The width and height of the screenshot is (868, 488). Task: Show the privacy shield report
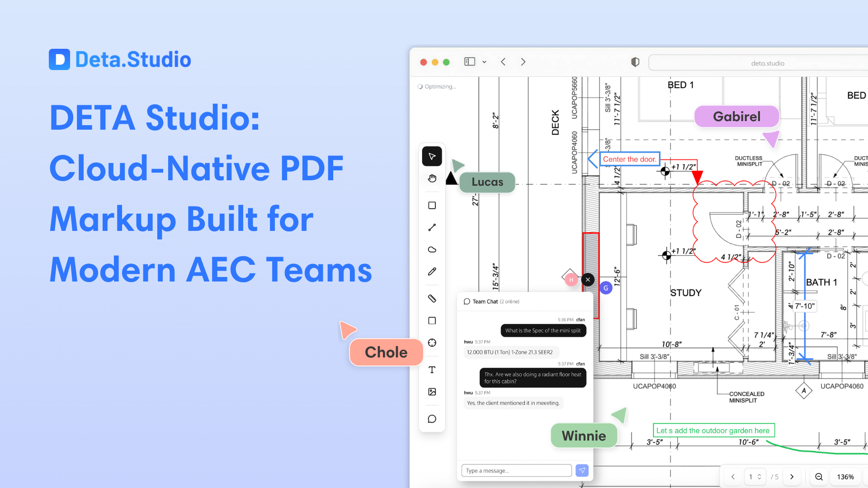coord(635,62)
